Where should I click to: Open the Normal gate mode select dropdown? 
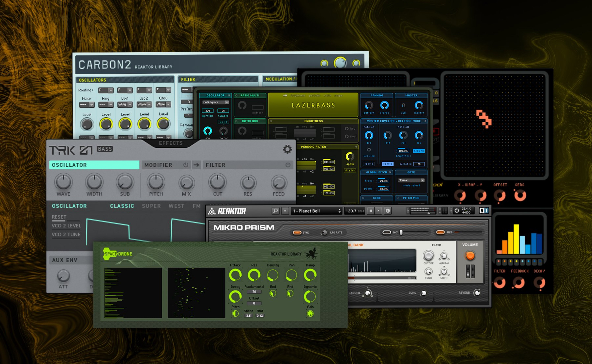tap(411, 180)
